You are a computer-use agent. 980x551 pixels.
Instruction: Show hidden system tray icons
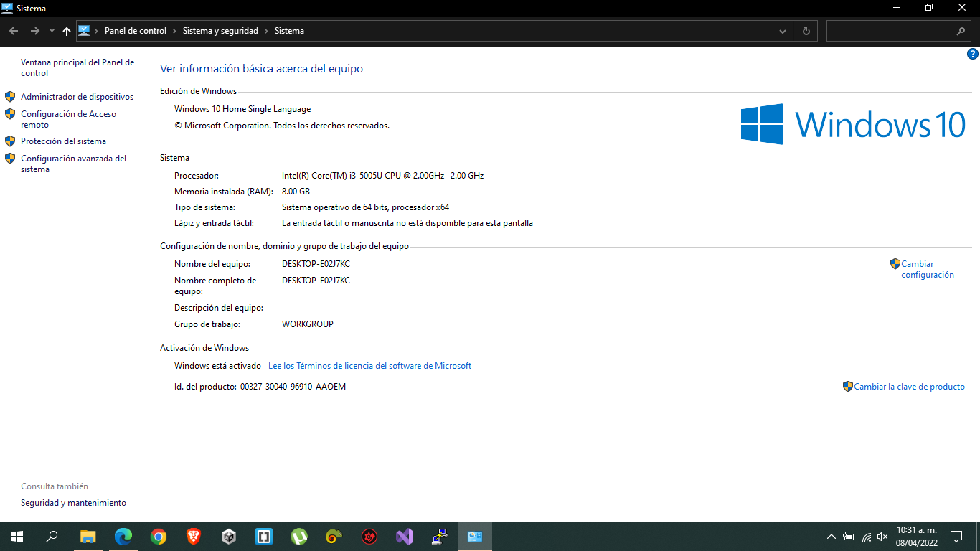click(x=831, y=537)
